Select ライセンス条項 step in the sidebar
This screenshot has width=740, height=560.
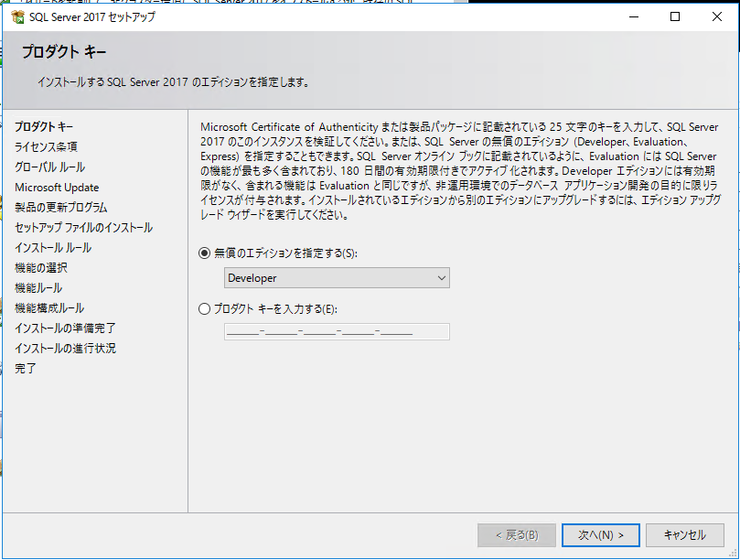click(46, 146)
